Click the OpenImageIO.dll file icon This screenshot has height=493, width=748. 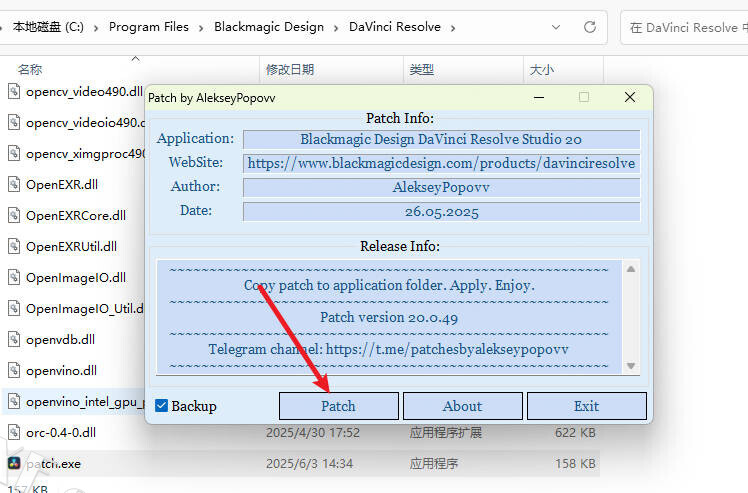click(14, 277)
